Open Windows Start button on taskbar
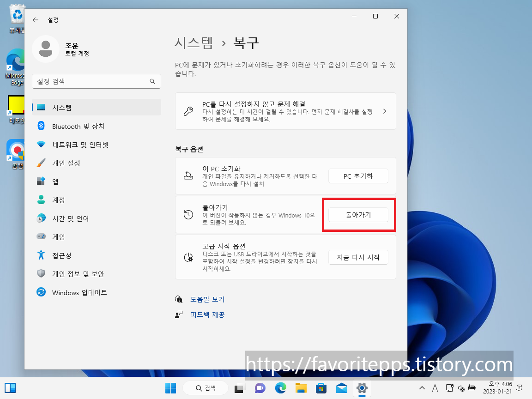 pyautogui.click(x=171, y=388)
